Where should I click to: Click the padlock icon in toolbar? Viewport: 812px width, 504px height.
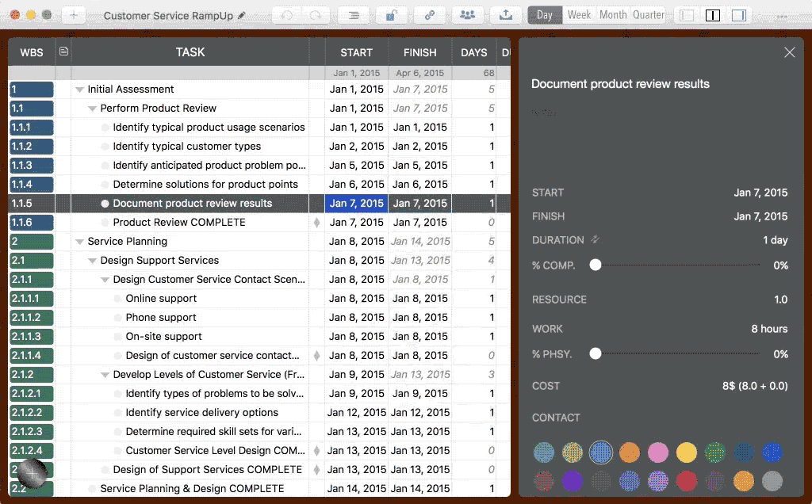click(x=391, y=15)
